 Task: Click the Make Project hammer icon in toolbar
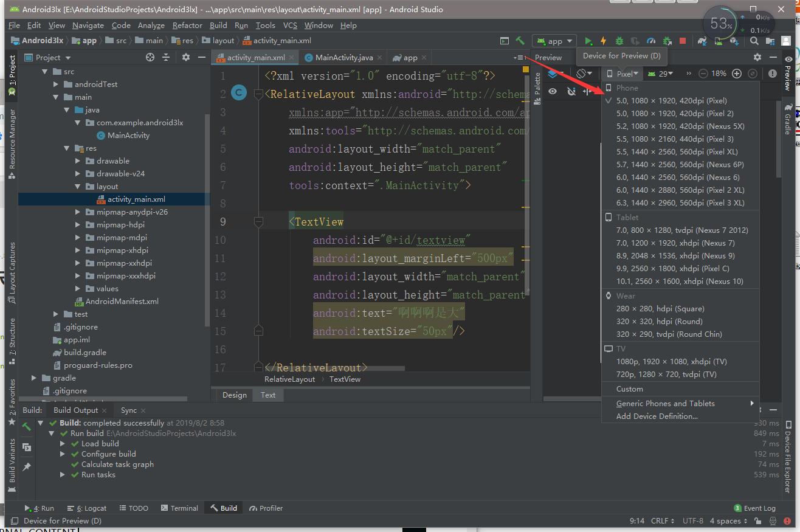point(520,41)
